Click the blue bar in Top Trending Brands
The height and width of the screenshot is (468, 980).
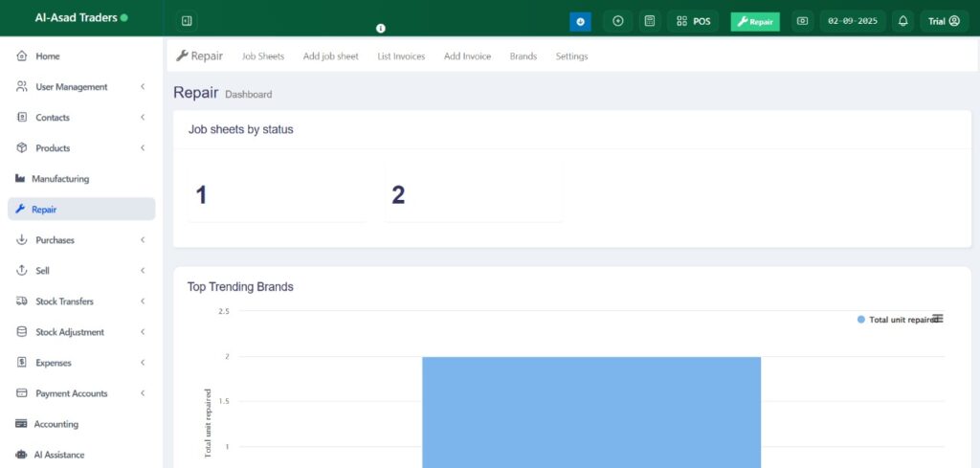[590, 412]
